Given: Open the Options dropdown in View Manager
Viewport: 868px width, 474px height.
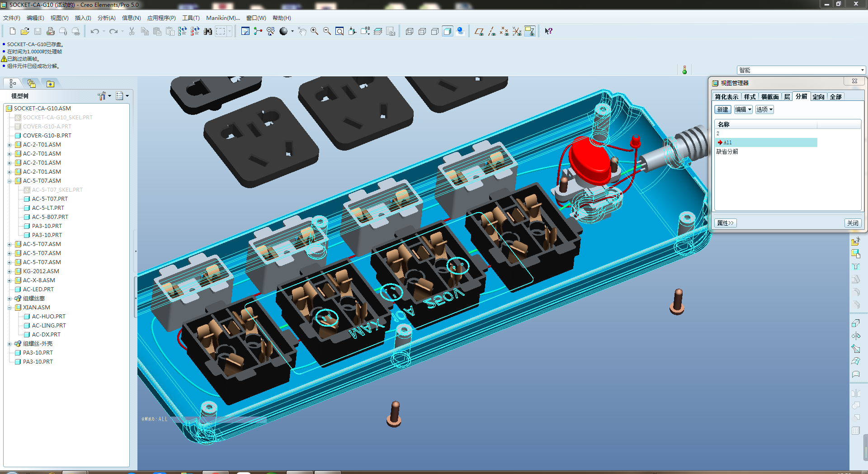Looking at the screenshot, I should pyautogui.click(x=764, y=109).
